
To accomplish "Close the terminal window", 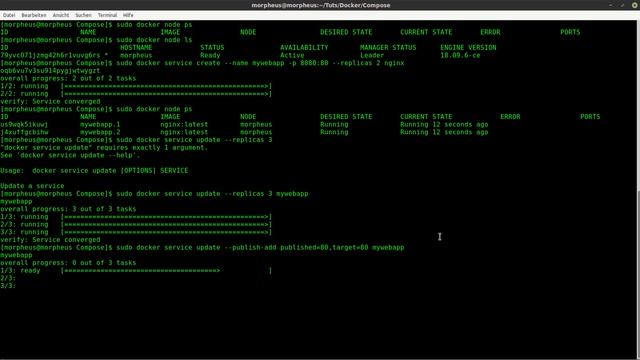I will (x=635, y=5).
